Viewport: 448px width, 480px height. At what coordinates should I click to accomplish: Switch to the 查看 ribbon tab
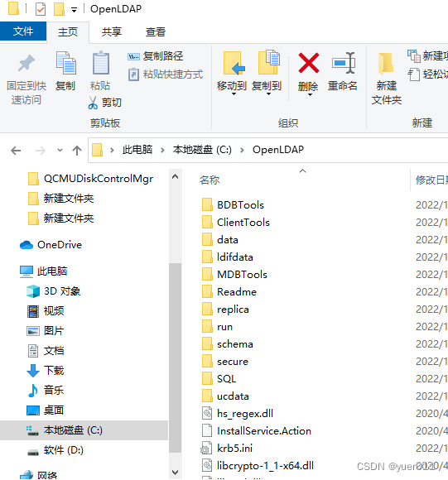[156, 32]
